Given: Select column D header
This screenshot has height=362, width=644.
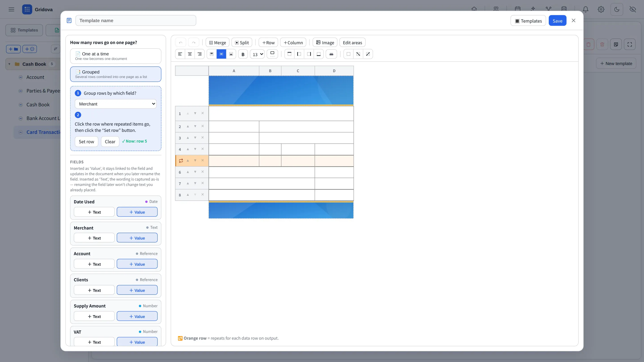Looking at the screenshot, I should coord(334,71).
